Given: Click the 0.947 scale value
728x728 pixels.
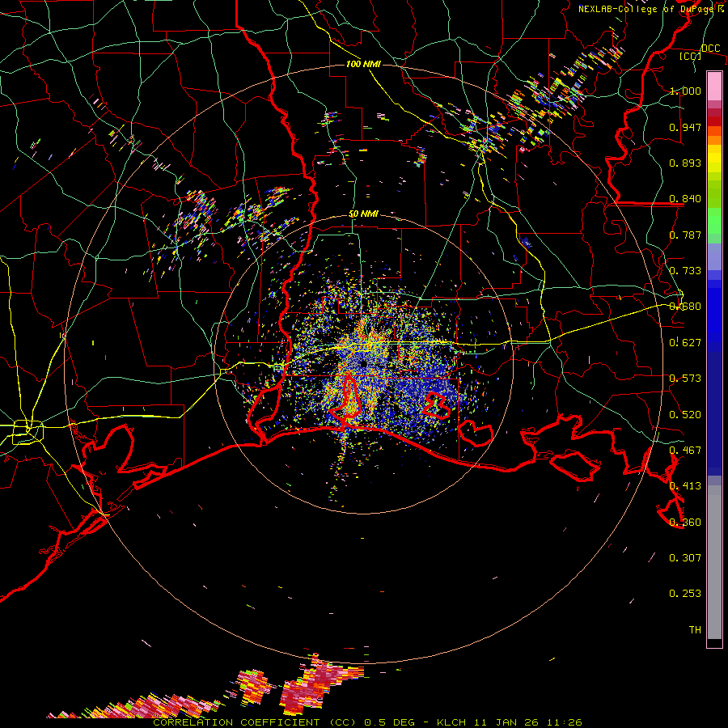Looking at the screenshot, I should pyautogui.click(x=685, y=127).
